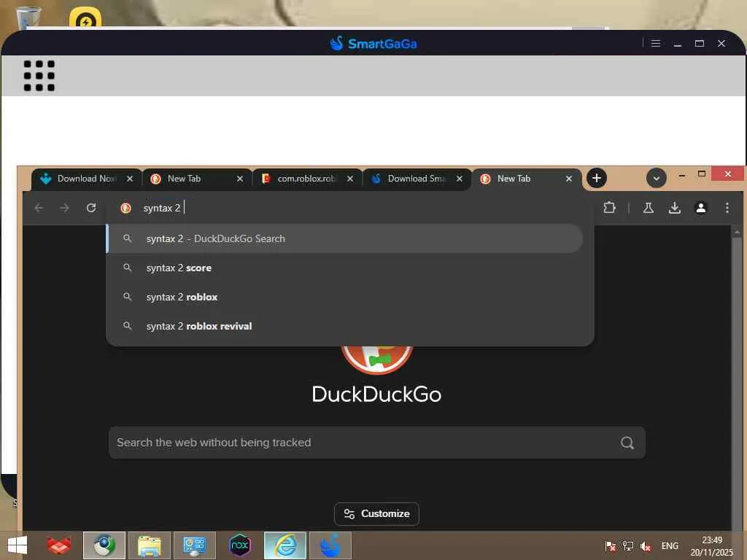The height and width of the screenshot is (560, 747).
Task: Select the active New Tab tab
Action: tap(526, 179)
